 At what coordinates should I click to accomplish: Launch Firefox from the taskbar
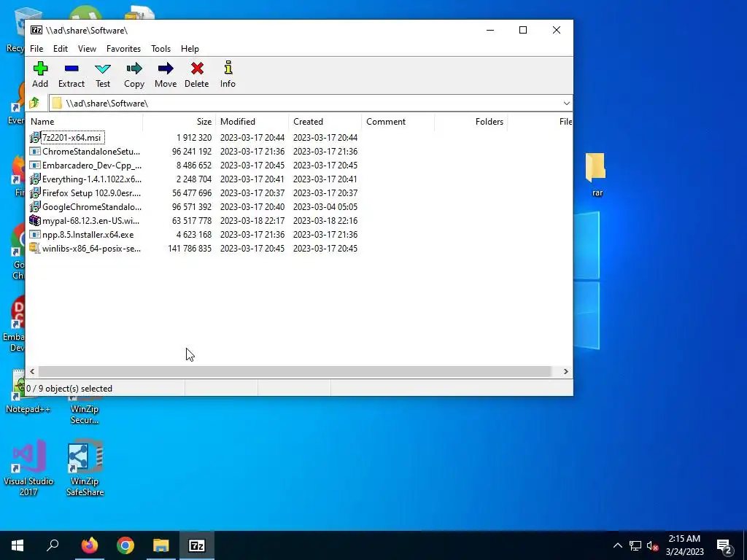tap(90, 545)
